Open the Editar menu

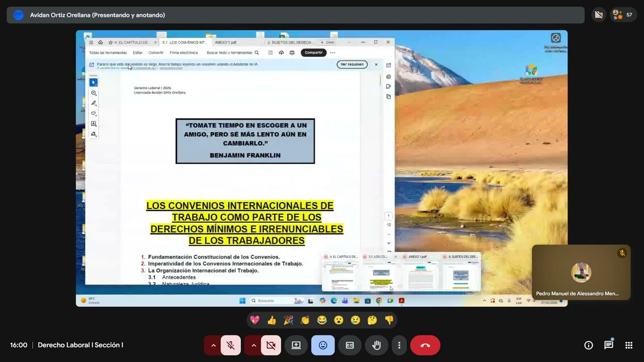(x=137, y=53)
